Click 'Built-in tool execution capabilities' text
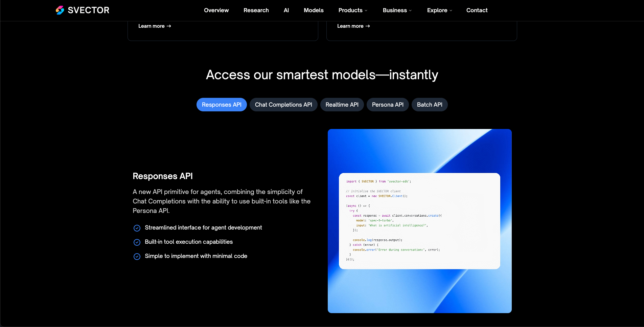 click(x=189, y=242)
